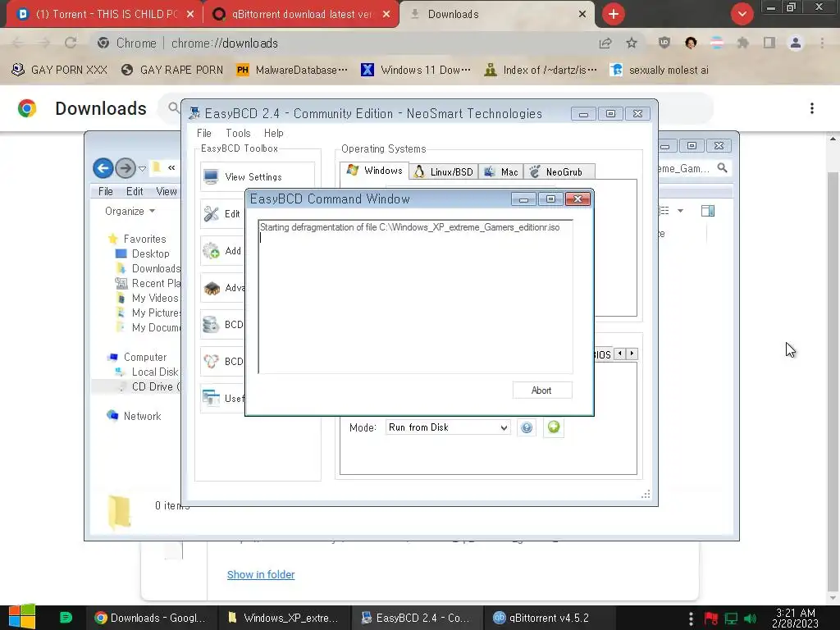This screenshot has height=630, width=840.
Task: Open Advanced Settings chip icon in toolbox
Action: 212,288
